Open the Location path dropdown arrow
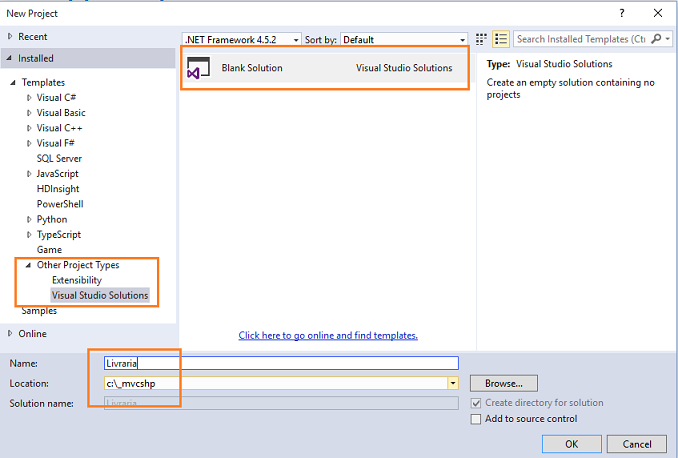 453,383
